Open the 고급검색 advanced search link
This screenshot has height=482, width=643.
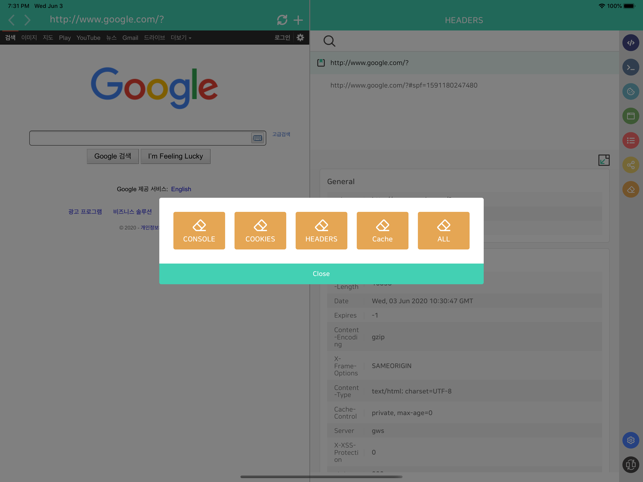281,134
